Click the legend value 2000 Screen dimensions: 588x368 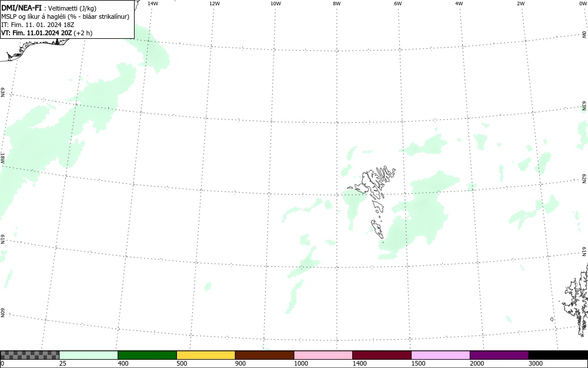coord(477,363)
